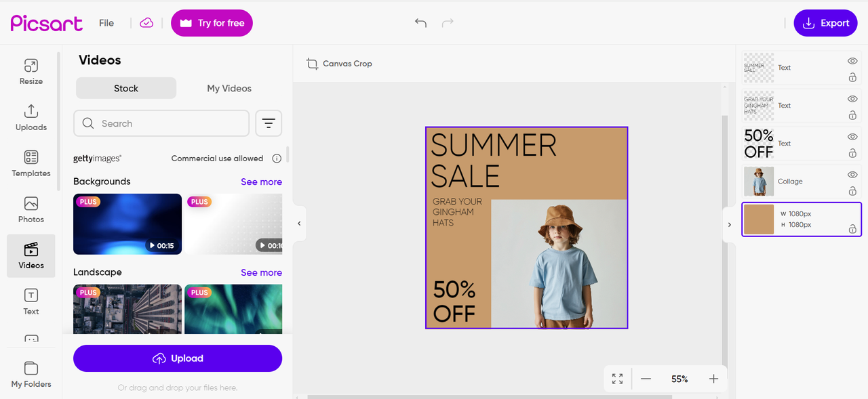Viewport: 868px width, 399px height.
Task: Select the Canvas Crop tool
Action: (339, 64)
